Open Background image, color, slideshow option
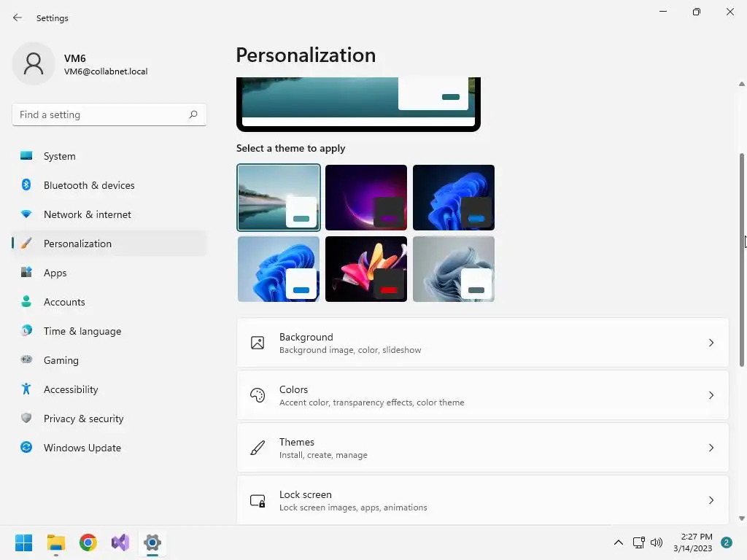 click(x=483, y=343)
